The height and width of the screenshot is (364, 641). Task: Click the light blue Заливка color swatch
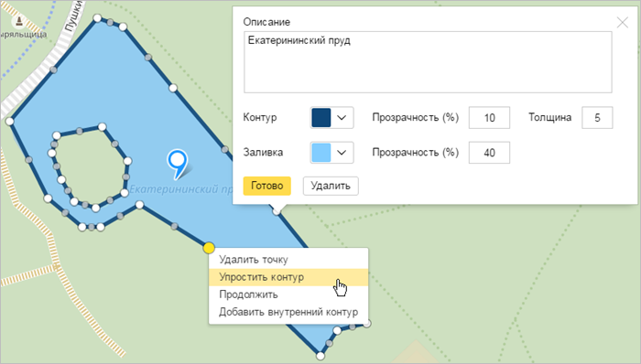click(x=321, y=153)
